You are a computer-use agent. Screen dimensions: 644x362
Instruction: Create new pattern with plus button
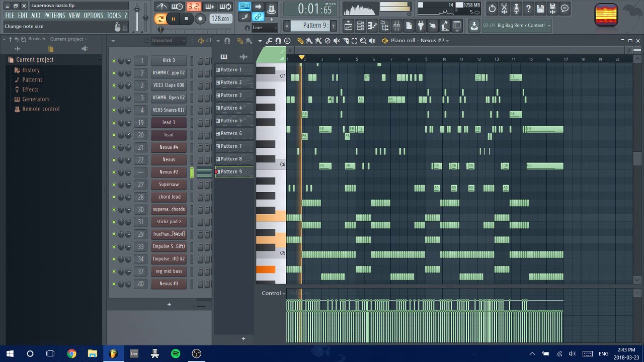click(244, 338)
